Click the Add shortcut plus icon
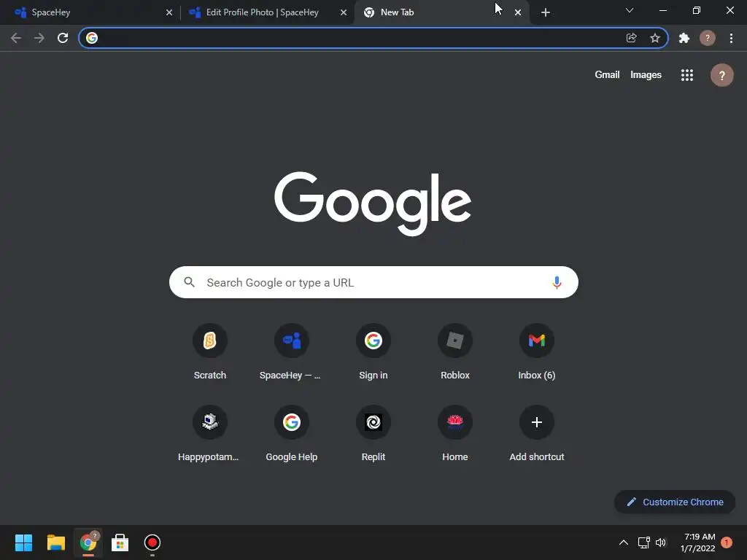This screenshot has width=747, height=560. (536, 422)
